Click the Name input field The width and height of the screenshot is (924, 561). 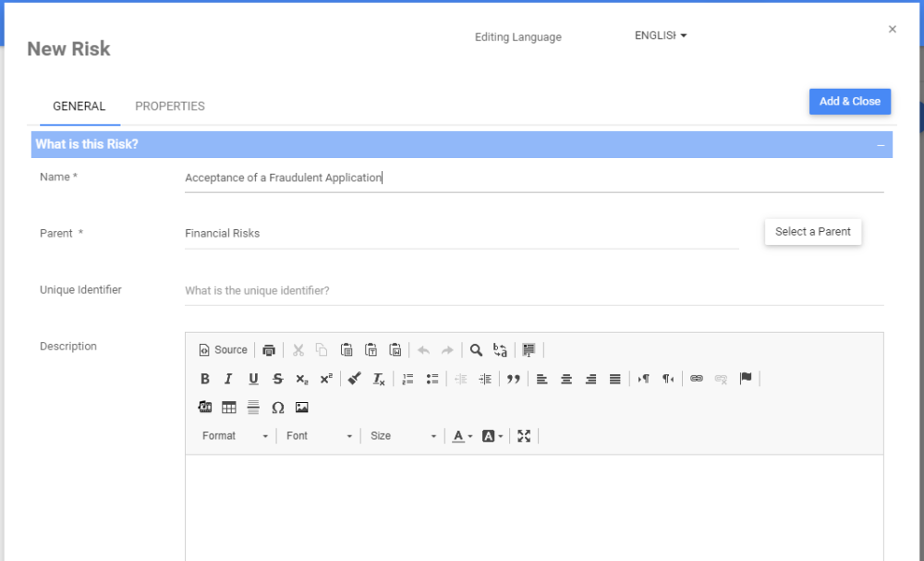534,178
